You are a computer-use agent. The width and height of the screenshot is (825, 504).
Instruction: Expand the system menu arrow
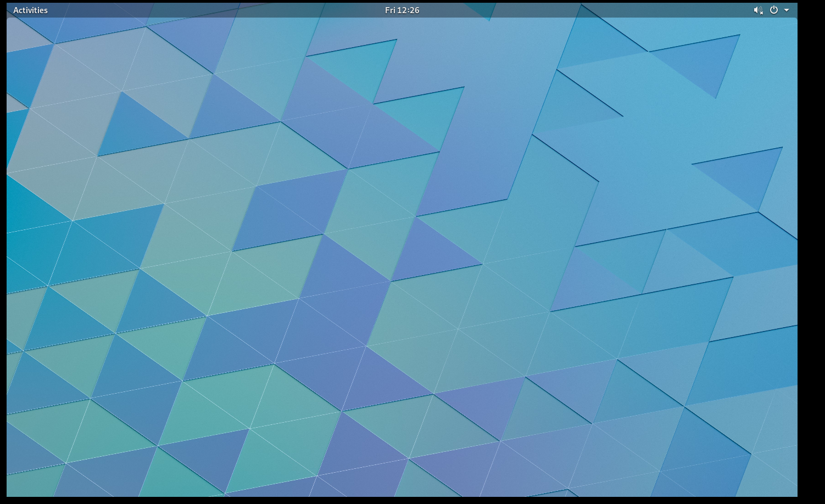click(x=787, y=10)
